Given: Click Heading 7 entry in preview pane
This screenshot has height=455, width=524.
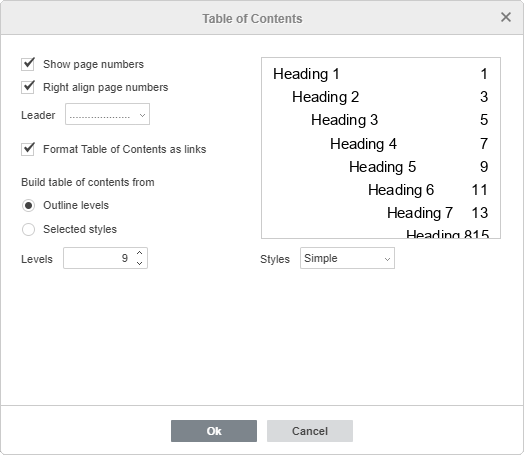Looking at the screenshot, I should 420,213.
